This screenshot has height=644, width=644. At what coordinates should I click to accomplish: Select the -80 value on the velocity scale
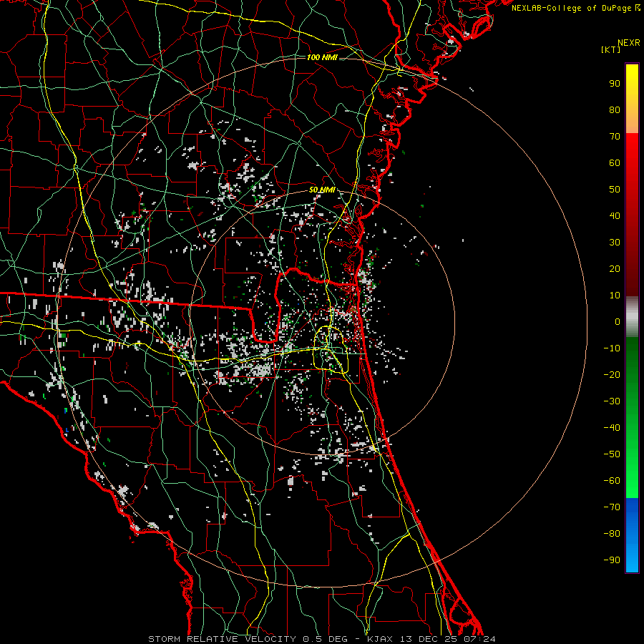(x=612, y=534)
